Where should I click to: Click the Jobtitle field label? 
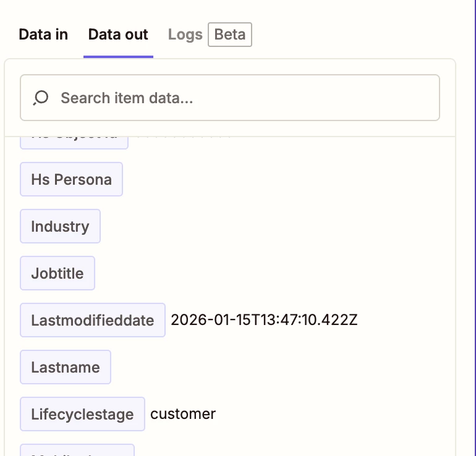pyautogui.click(x=57, y=273)
